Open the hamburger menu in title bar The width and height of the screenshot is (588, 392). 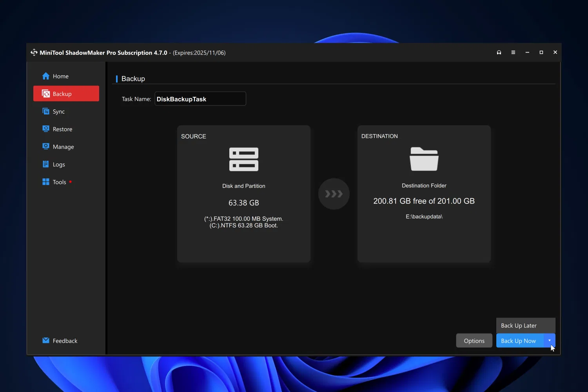click(x=513, y=53)
